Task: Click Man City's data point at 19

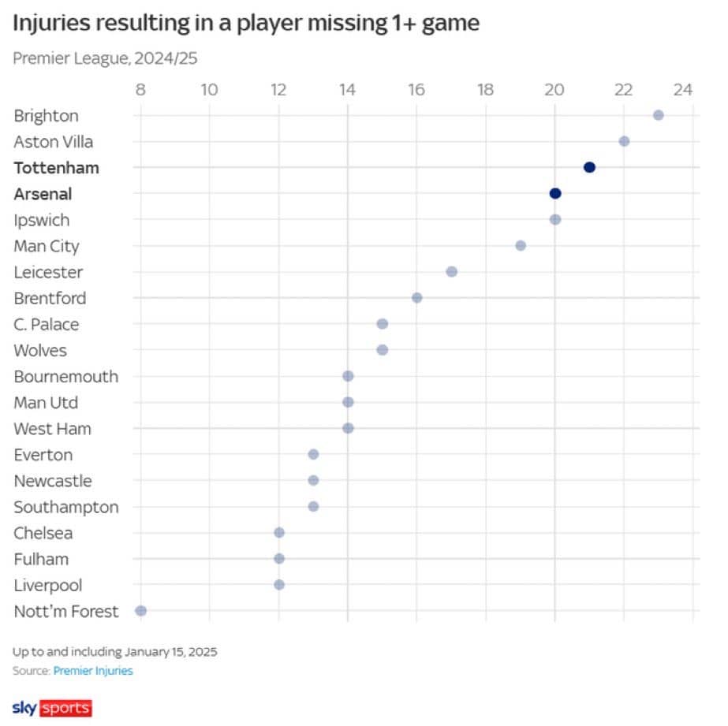Action: (521, 245)
